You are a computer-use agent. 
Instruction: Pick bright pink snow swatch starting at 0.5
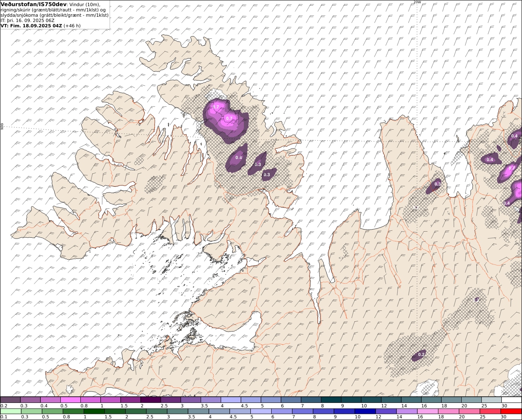click(x=70, y=400)
